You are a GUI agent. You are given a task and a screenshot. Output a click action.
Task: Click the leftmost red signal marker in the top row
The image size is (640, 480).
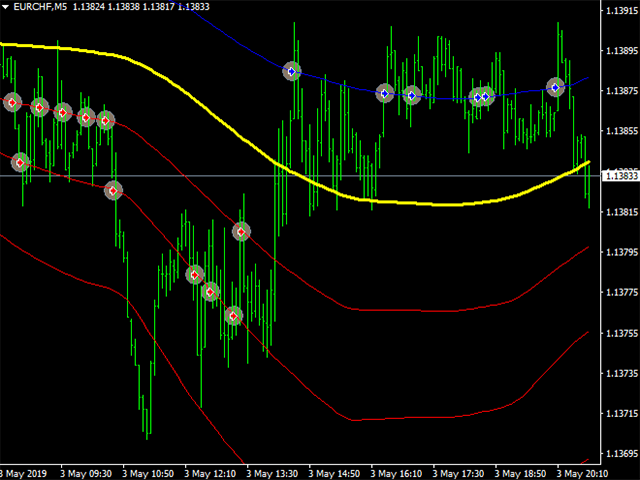click(12, 102)
